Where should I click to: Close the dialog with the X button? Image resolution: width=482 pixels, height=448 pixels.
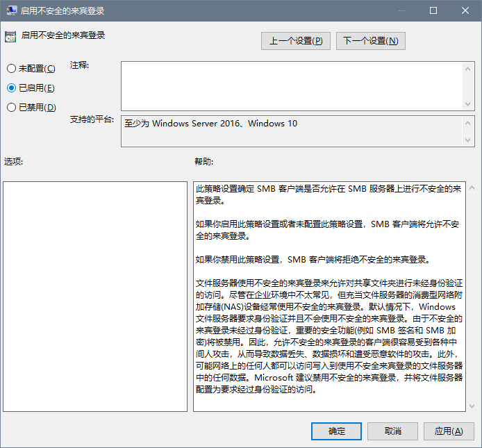pyautogui.click(x=465, y=11)
